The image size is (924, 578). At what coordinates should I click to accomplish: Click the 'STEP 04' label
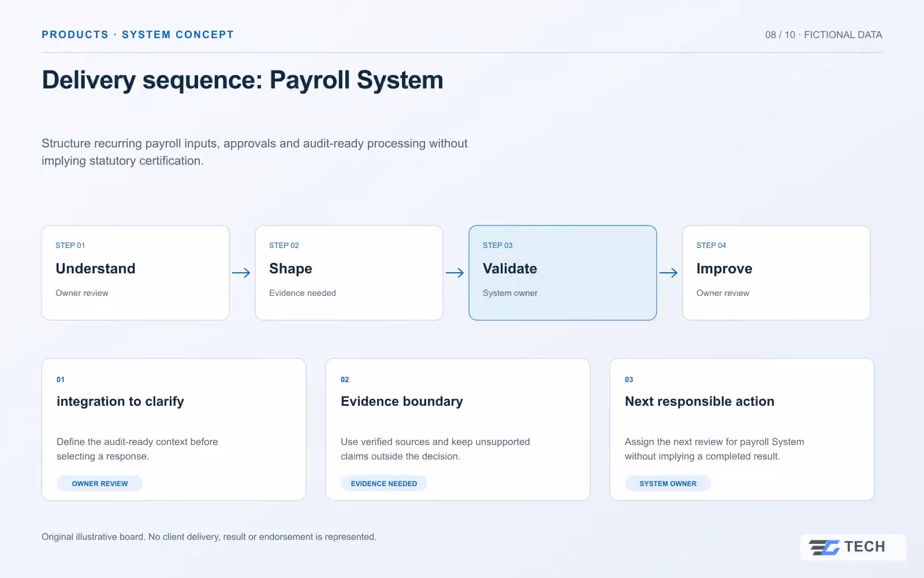click(x=711, y=246)
